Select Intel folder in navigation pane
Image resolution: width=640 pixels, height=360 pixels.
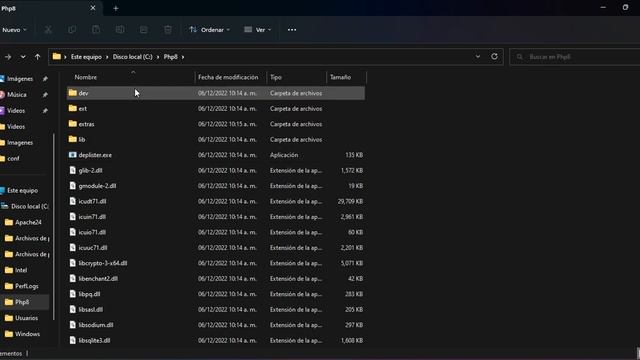point(21,270)
